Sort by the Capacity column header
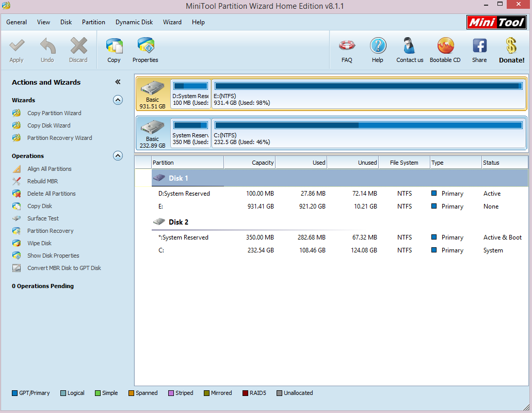Image resolution: width=532 pixels, height=413 pixels. click(249, 163)
